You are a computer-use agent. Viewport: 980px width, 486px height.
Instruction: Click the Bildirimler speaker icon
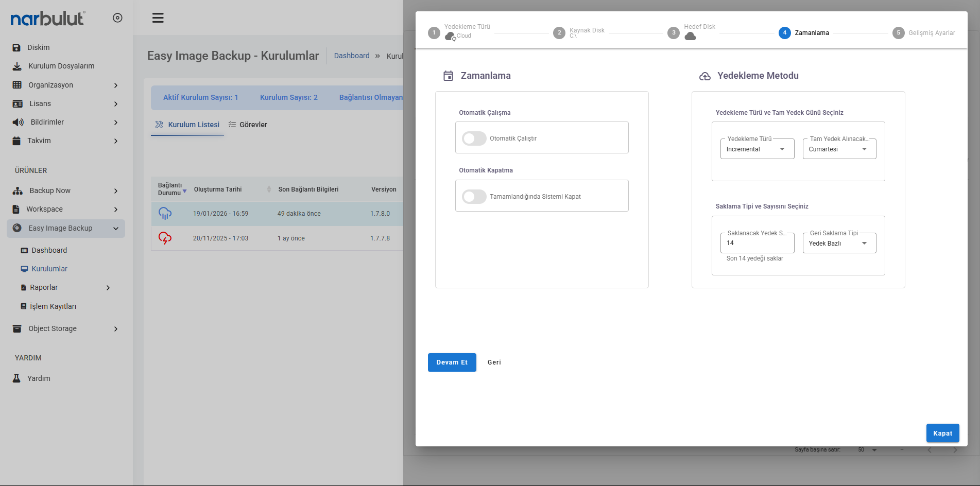[18, 122]
